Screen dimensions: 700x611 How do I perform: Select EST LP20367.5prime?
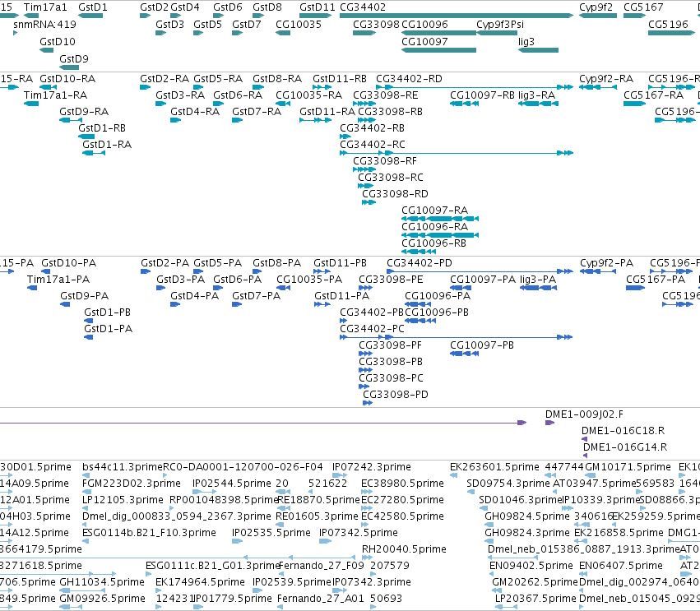pyautogui.click(x=506, y=607)
